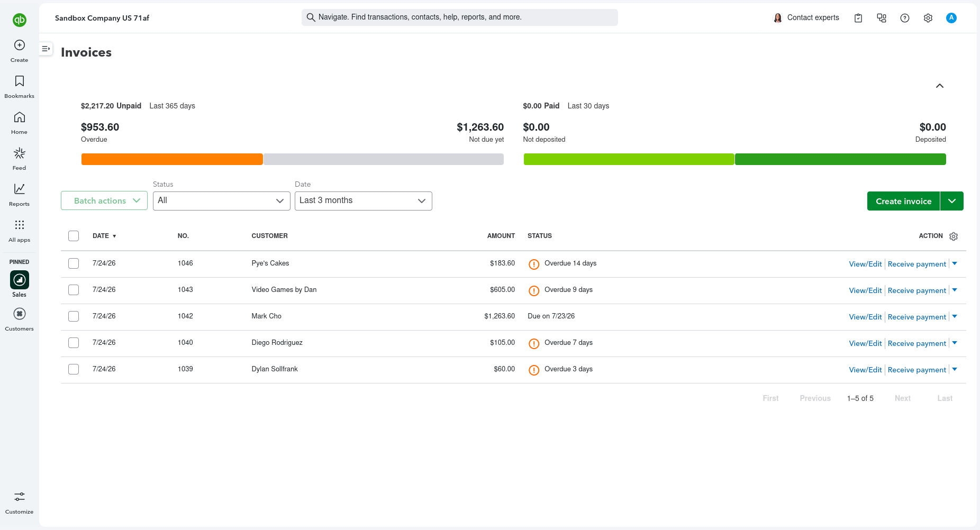Expand the Date Last 3 months dropdown
The height and width of the screenshot is (530, 980).
[364, 201]
